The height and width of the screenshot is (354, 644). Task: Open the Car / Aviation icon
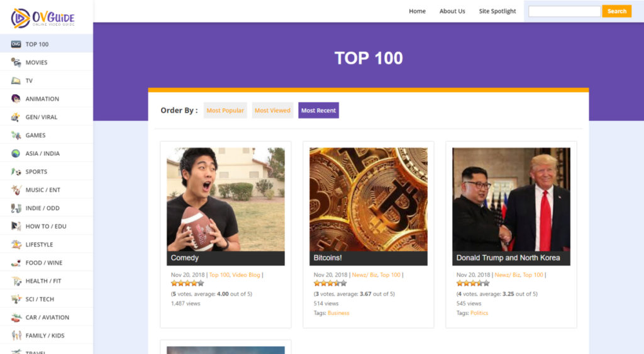pos(16,318)
